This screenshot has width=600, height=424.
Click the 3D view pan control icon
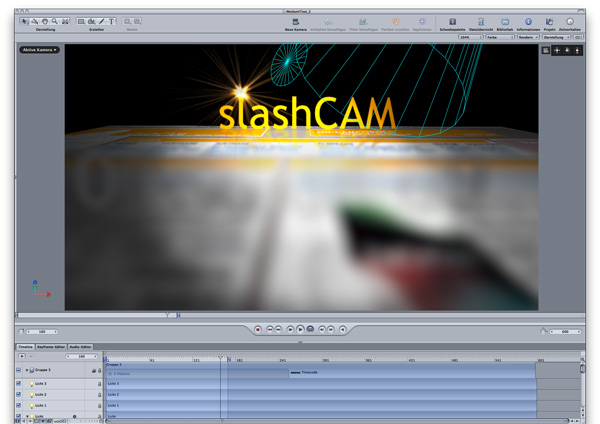[x=557, y=51]
